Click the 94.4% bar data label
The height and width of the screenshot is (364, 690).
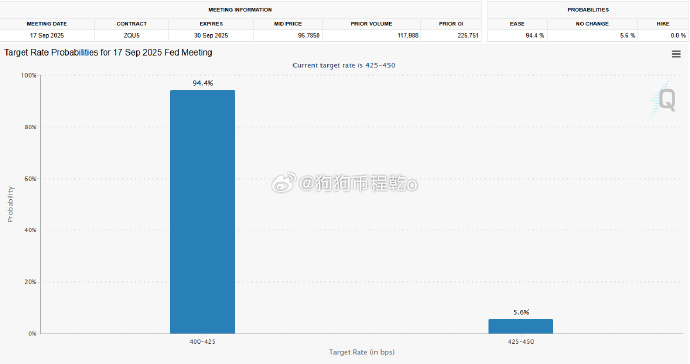(203, 83)
